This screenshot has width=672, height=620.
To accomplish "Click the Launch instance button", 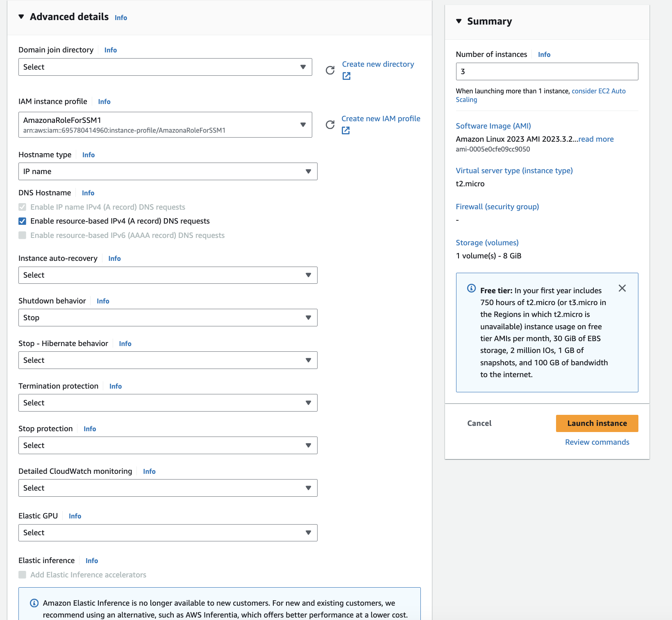I will tap(597, 423).
